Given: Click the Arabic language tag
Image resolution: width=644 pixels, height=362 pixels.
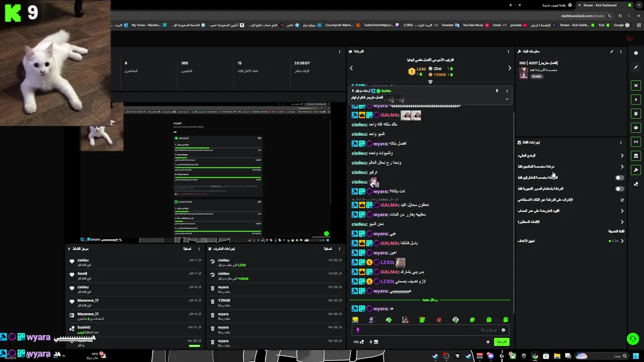Looking at the screenshot, I should pos(537,76).
